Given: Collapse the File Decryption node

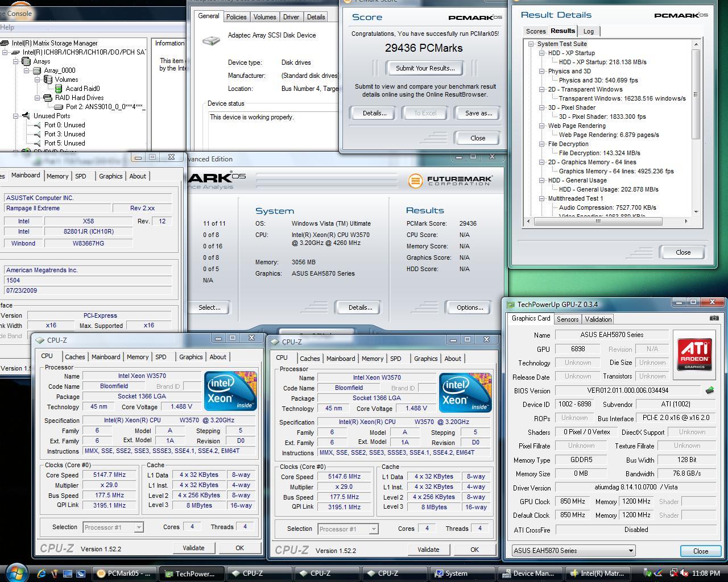Looking at the screenshot, I should 542,144.
